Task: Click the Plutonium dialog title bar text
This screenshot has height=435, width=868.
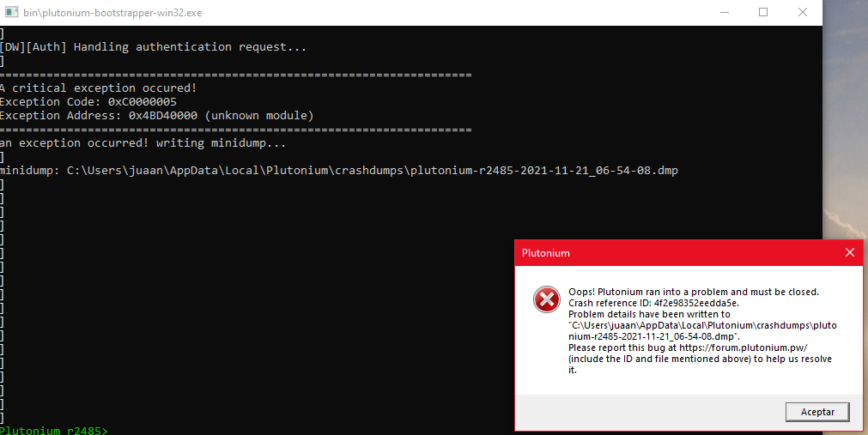Action: coord(545,253)
